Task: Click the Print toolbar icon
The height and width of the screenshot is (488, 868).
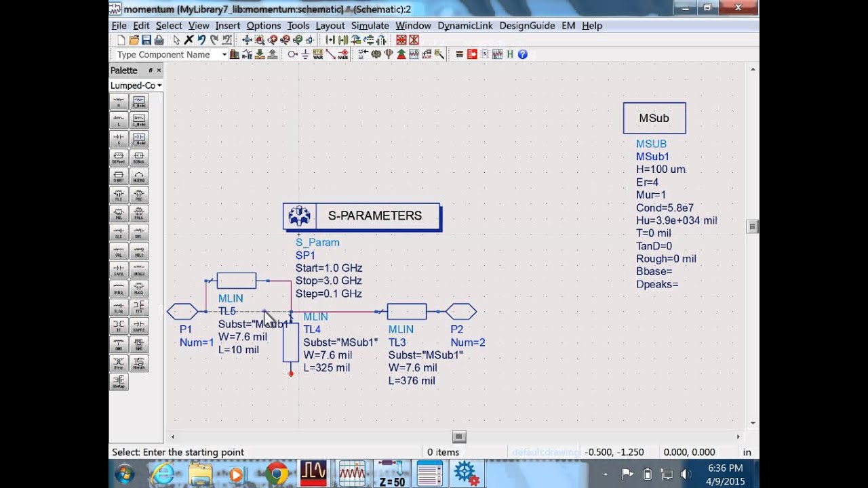Action: pyautogui.click(x=159, y=40)
